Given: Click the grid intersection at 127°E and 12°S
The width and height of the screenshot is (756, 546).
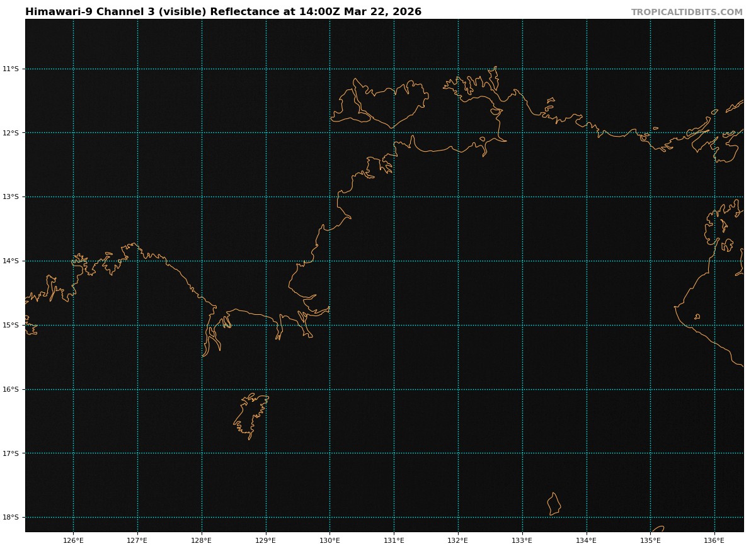Looking at the screenshot, I should (x=137, y=133).
